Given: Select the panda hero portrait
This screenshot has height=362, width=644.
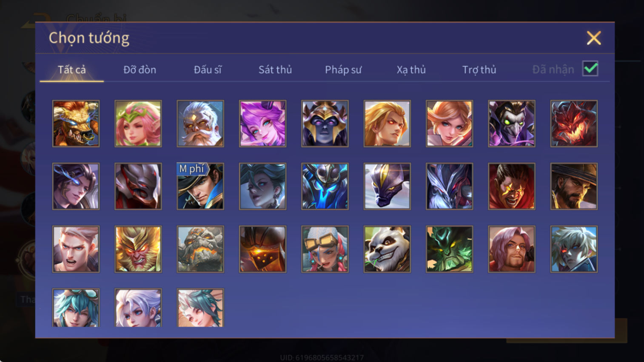Looking at the screenshot, I should 387,249.
